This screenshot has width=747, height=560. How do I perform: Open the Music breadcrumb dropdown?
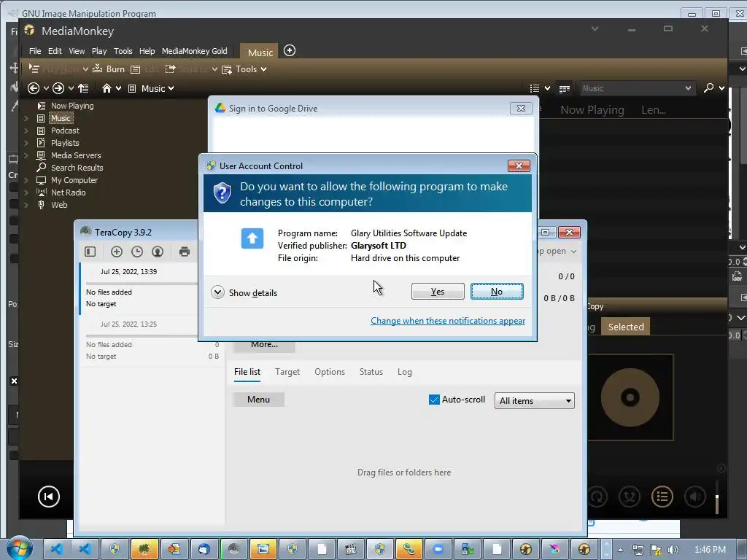pos(171,88)
